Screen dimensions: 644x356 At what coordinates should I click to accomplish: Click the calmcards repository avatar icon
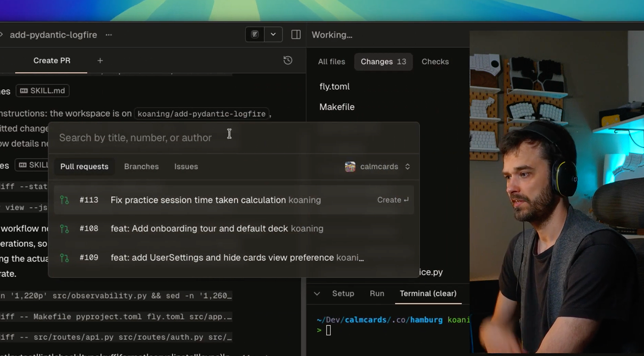click(350, 166)
